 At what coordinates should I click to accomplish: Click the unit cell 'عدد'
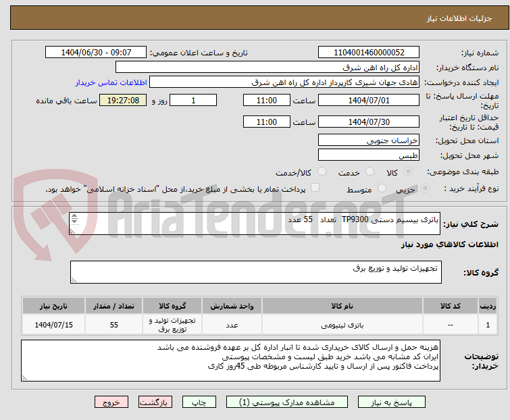point(232,325)
